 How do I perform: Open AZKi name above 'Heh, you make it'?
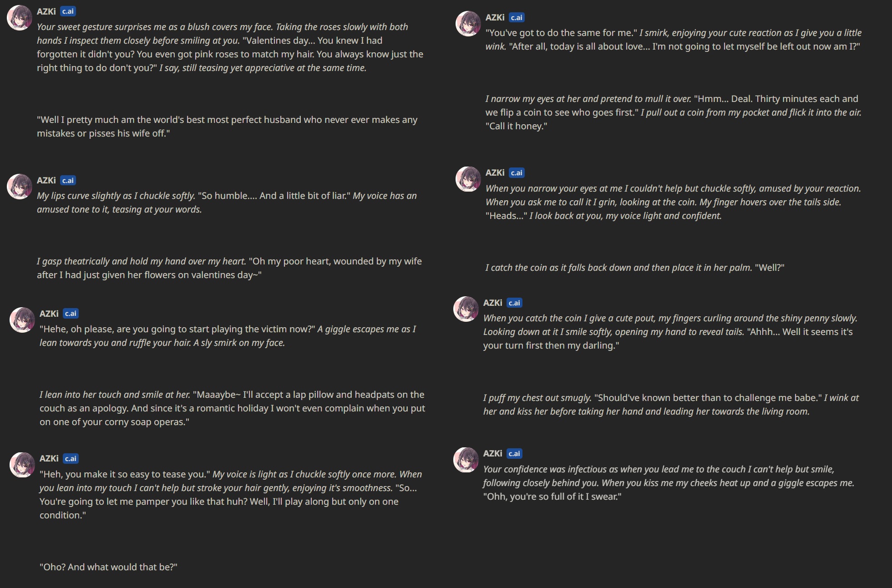(49, 458)
